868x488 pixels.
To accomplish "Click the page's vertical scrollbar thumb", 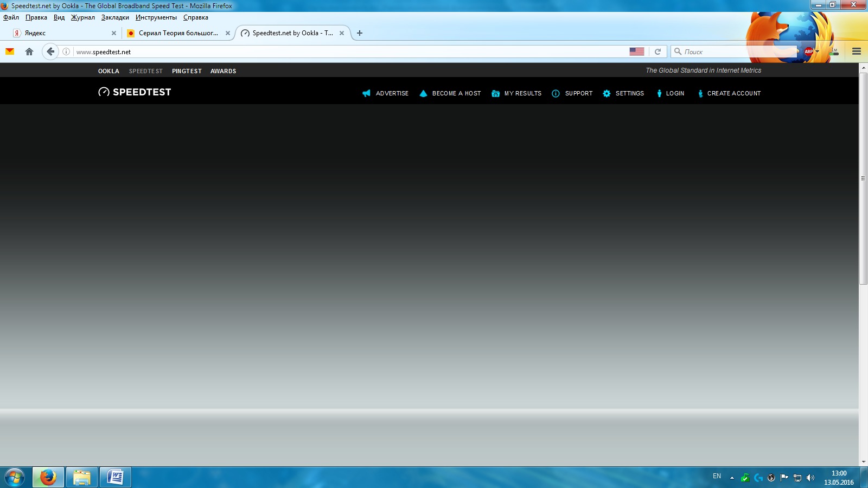I will tap(863, 178).
